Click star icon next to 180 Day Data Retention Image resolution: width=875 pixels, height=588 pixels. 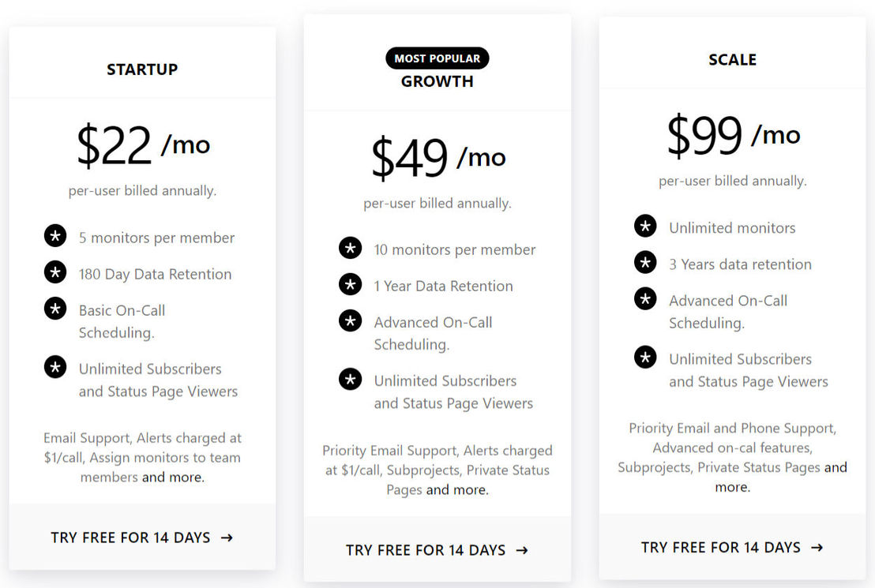55,272
